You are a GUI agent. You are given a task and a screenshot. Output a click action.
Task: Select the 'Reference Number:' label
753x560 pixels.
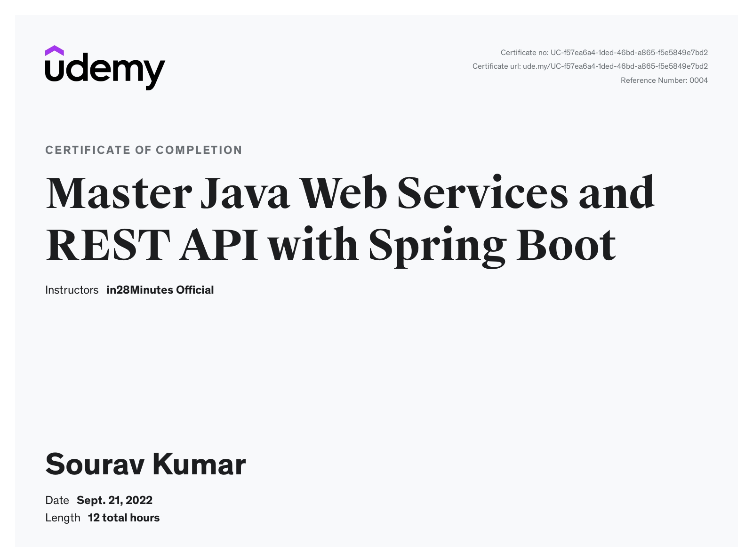[654, 80]
